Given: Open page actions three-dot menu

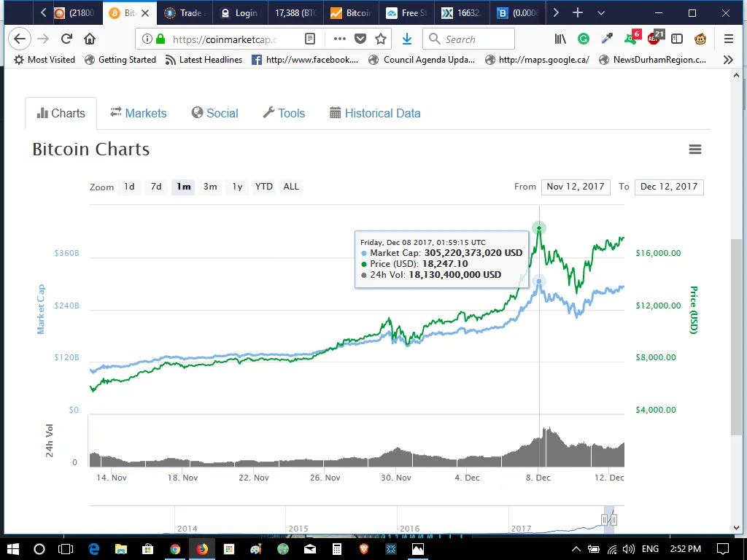Looking at the screenshot, I should [x=340, y=39].
